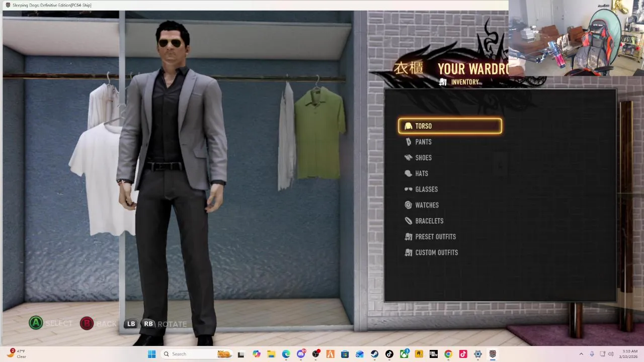
Task: Expand the hidden system tray icons
Action: click(581, 354)
